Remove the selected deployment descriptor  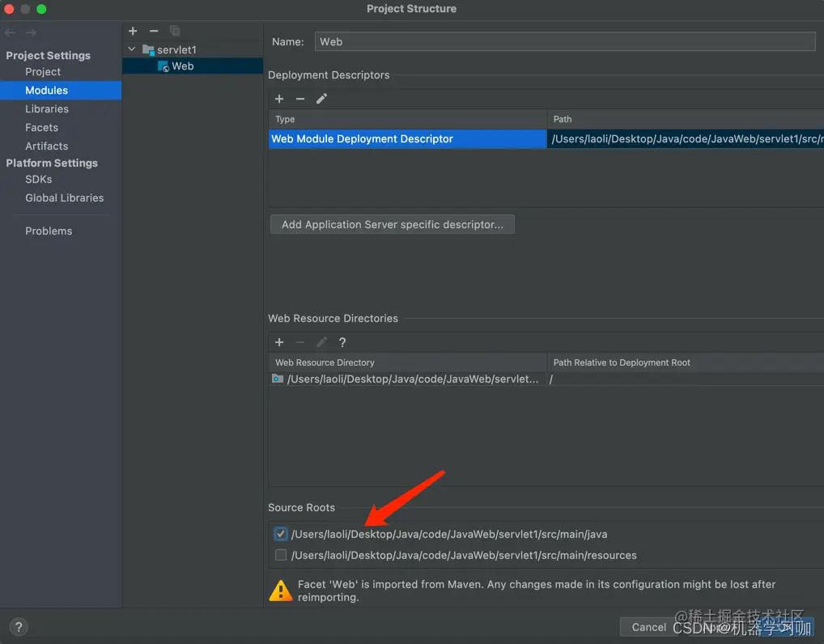coord(300,99)
